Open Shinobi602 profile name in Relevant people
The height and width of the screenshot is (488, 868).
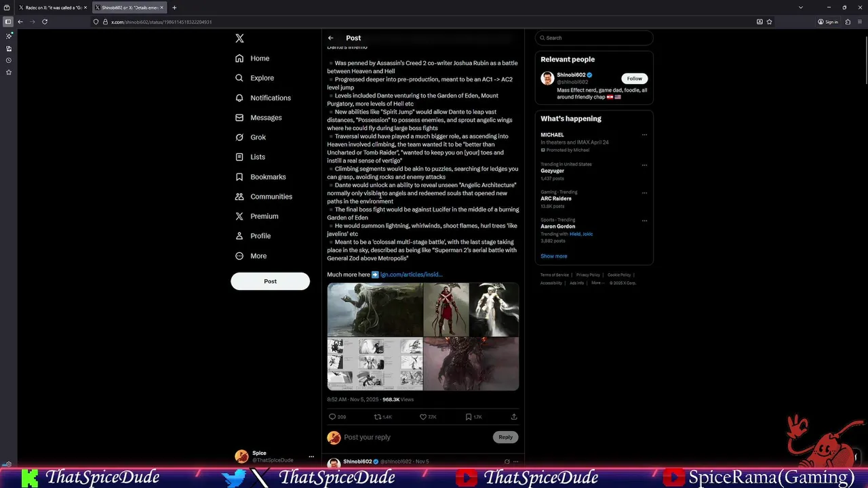coord(571,75)
